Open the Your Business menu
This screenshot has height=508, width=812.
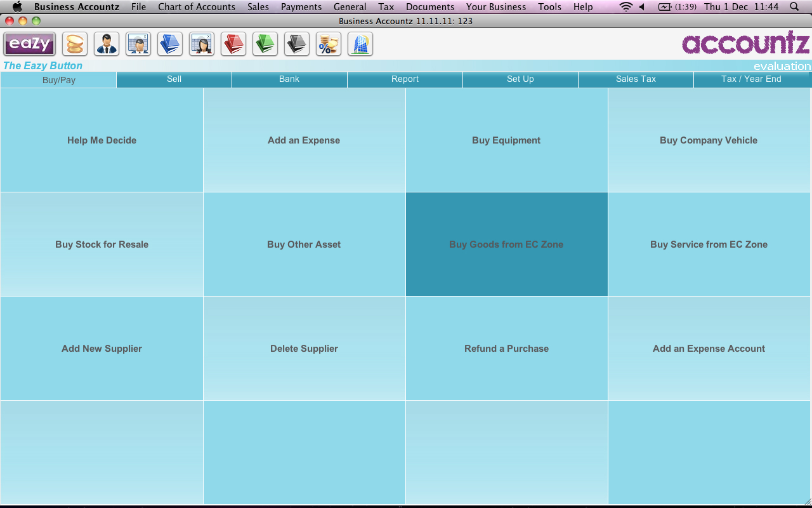pyautogui.click(x=496, y=7)
